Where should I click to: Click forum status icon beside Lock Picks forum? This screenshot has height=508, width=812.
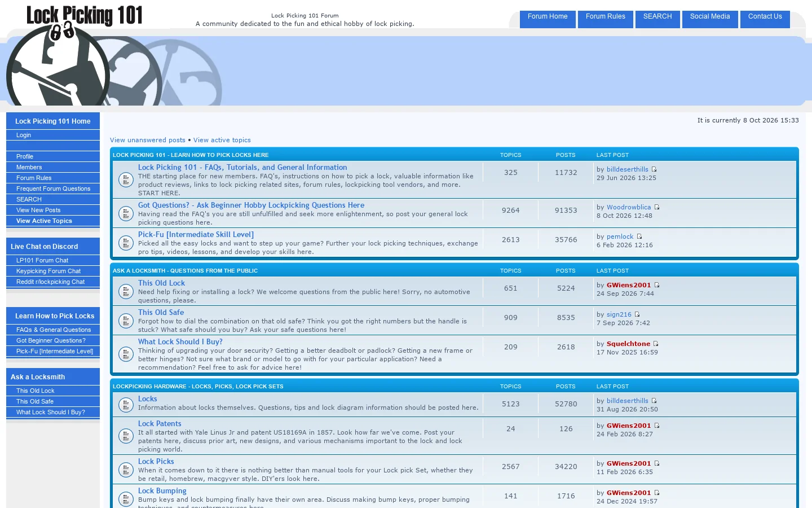pyautogui.click(x=125, y=470)
